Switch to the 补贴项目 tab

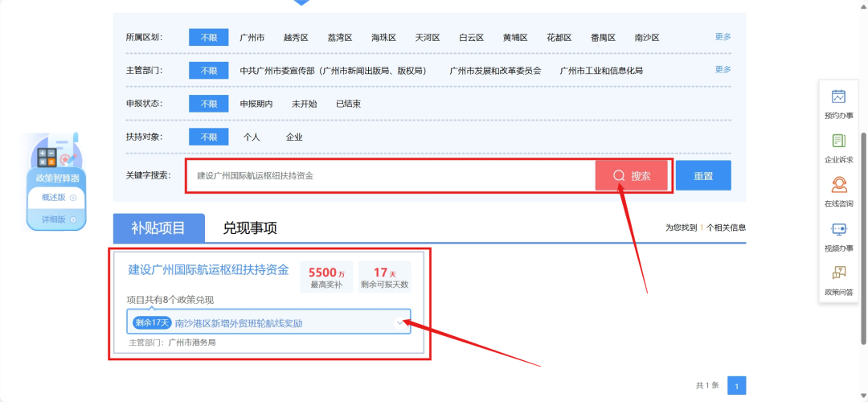click(159, 228)
